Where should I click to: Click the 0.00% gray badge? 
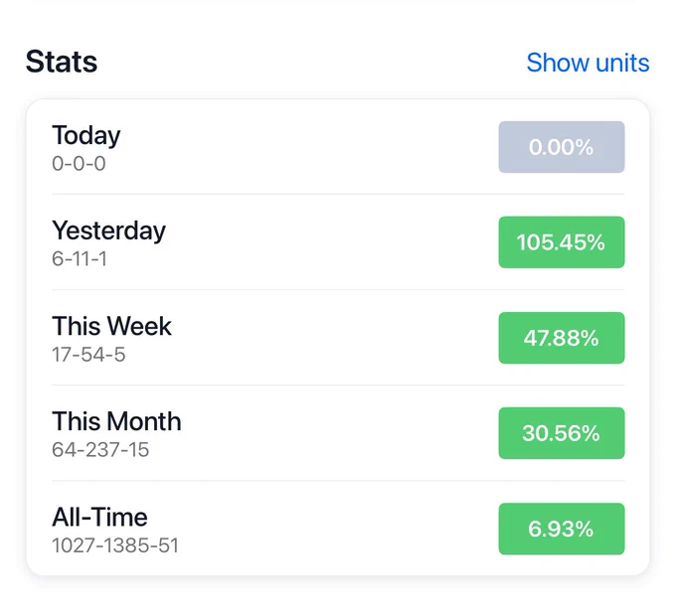coord(562,147)
